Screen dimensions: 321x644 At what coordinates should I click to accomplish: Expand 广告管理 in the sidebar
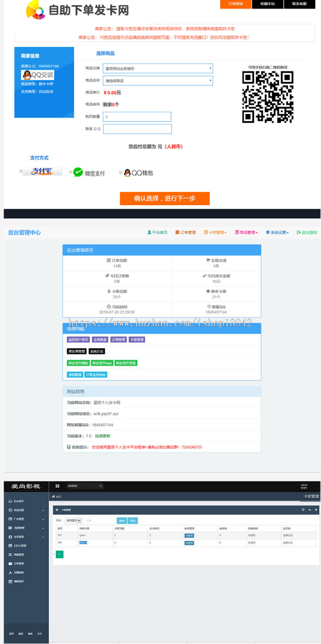(26, 519)
